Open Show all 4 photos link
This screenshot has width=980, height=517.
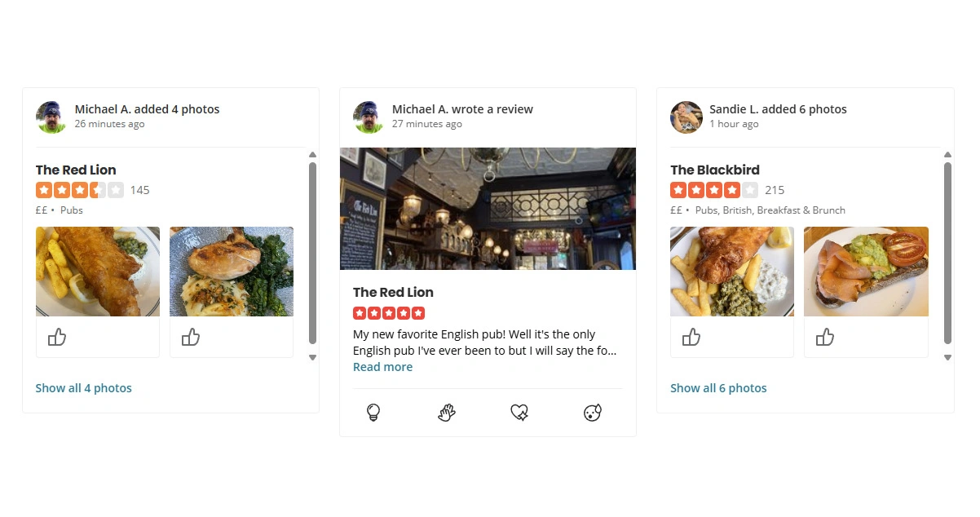pos(83,388)
